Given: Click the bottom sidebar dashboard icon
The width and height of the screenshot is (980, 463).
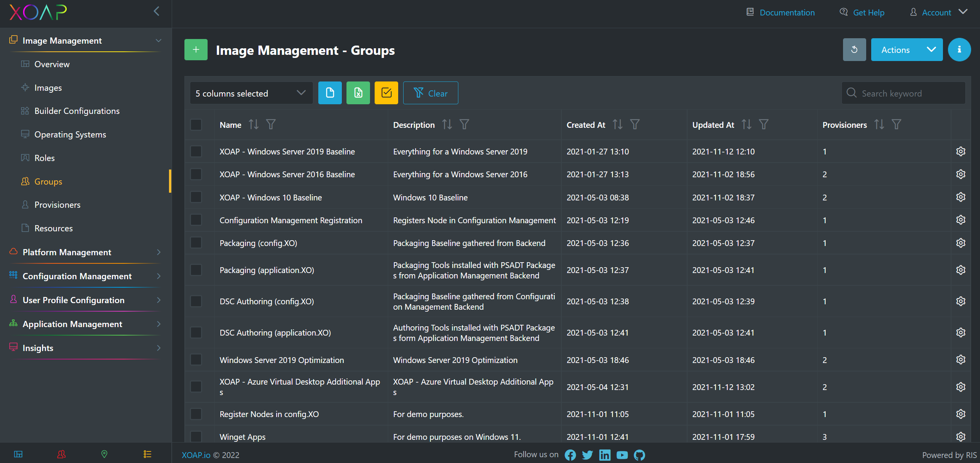Looking at the screenshot, I should pos(18,454).
